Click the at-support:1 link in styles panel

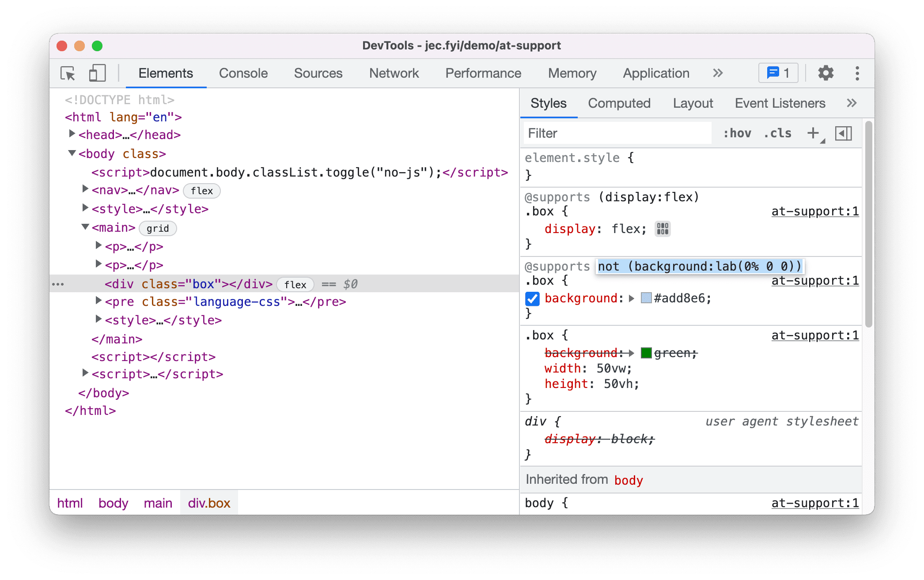click(815, 212)
